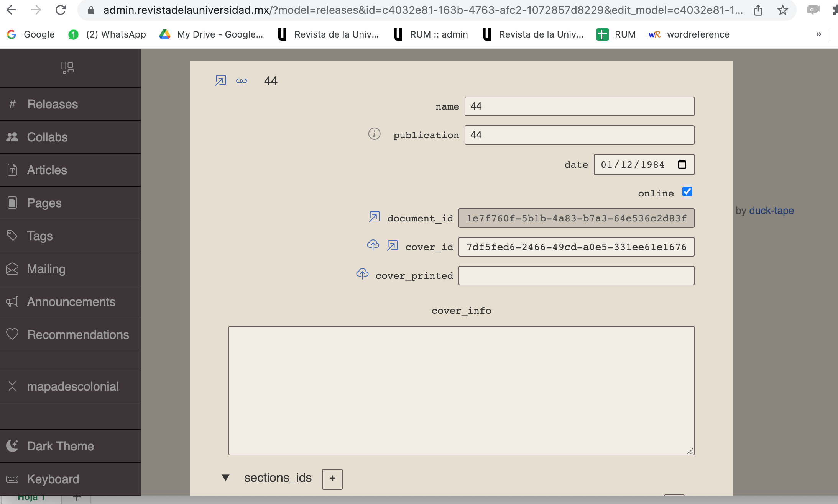This screenshot has width=838, height=504.
Task: Open record via arrow icon beside title 44
Action: (x=220, y=80)
